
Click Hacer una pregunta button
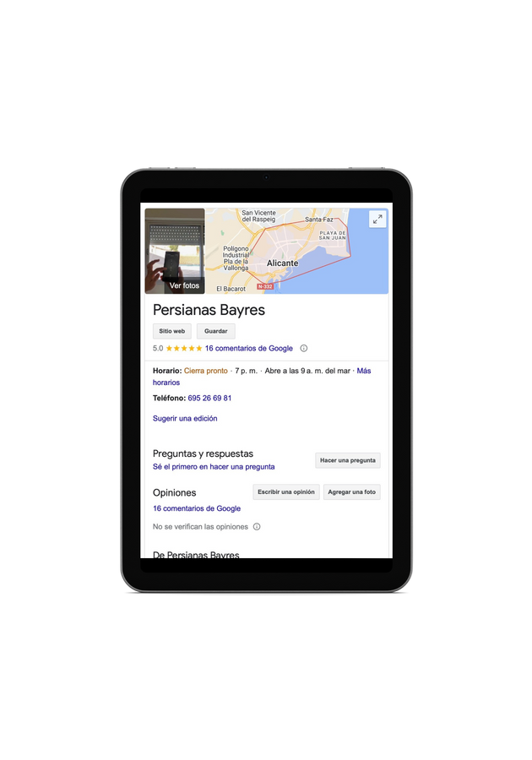tap(348, 460)
